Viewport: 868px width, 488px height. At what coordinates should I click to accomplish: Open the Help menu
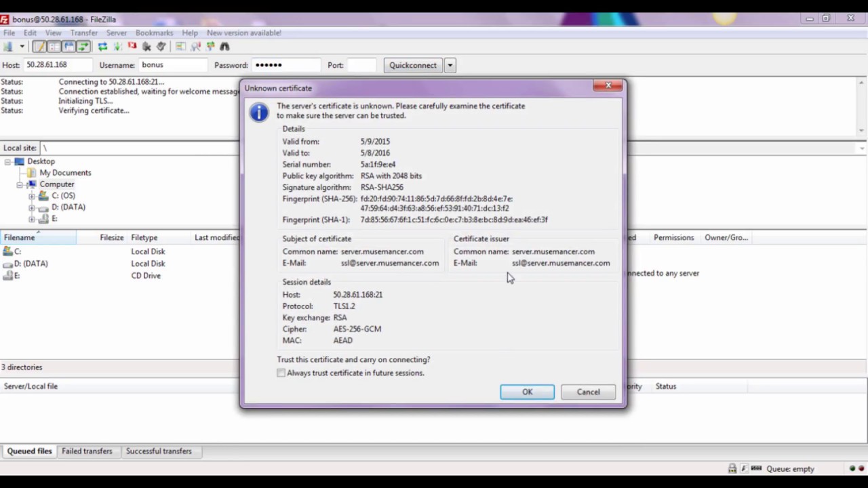click(190, 33)
